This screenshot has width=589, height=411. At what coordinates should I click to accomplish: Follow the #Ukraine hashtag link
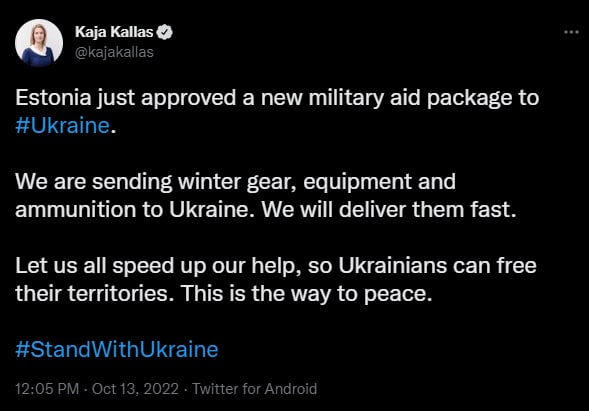click(62, 125)
